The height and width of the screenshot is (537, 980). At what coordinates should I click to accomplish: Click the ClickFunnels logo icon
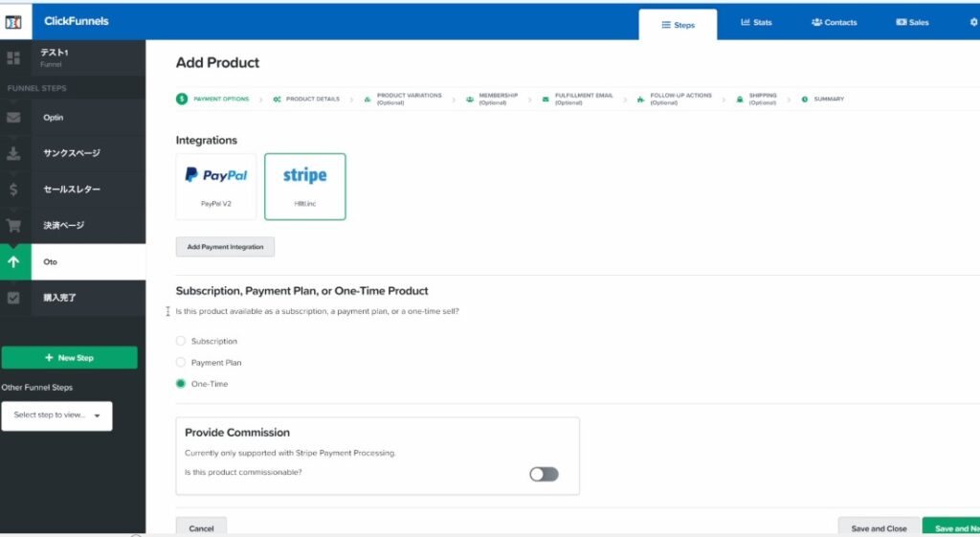point(13,22)
